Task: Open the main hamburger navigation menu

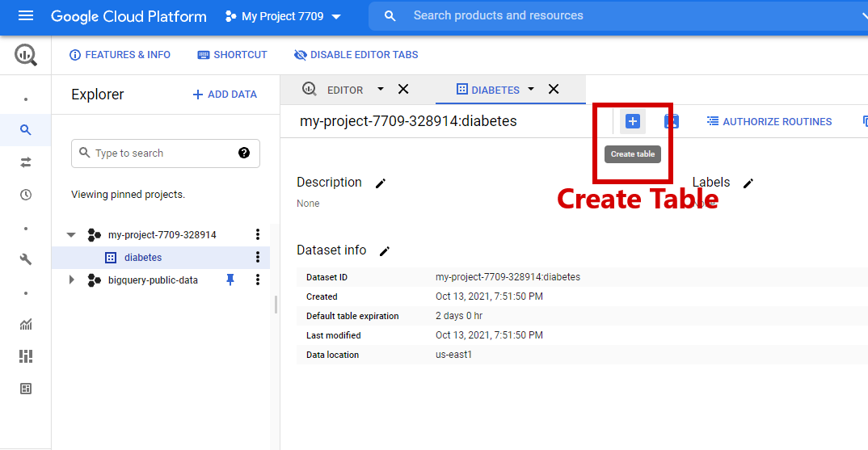Action: click(x=26, y=16)
